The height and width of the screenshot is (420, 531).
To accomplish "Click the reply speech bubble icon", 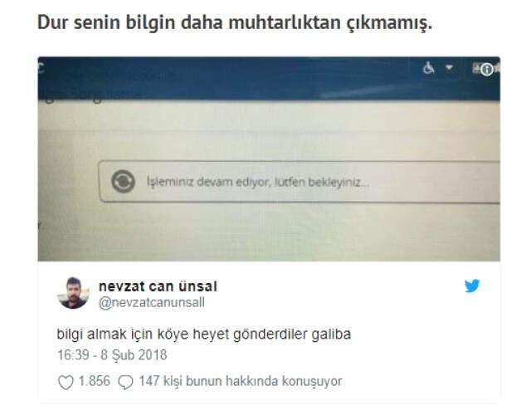I will (x=125, y=383).
